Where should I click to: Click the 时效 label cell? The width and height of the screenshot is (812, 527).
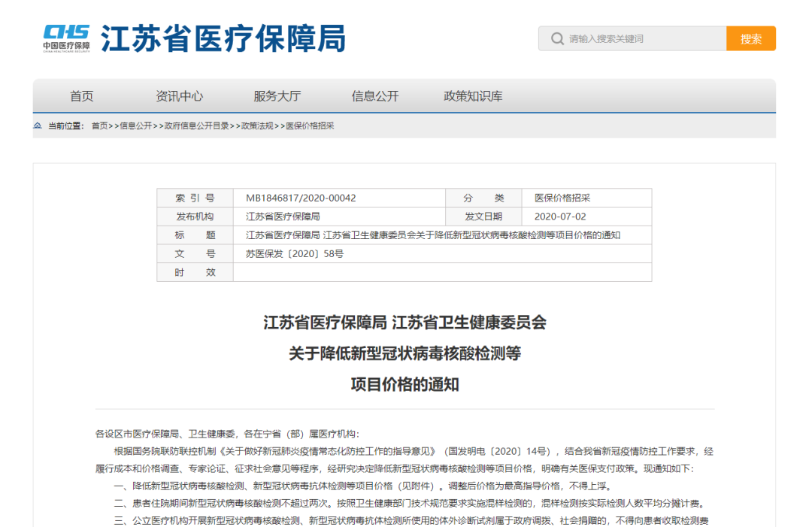195,273
